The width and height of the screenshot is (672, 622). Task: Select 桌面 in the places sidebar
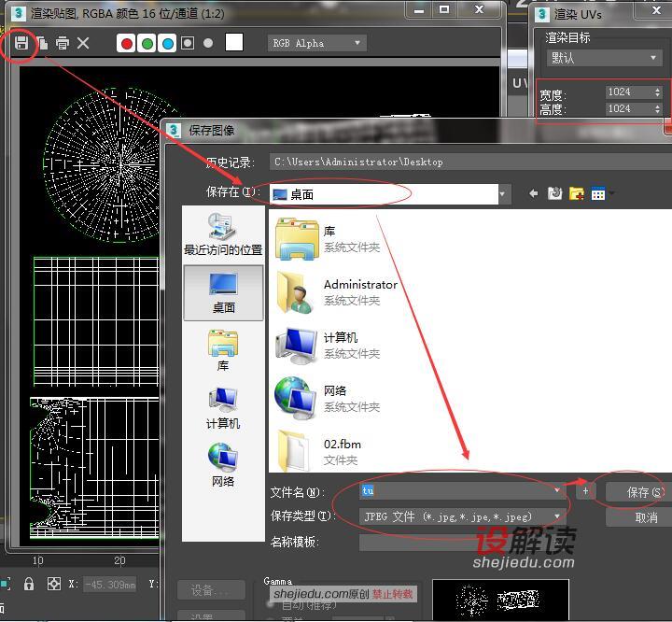223,293
